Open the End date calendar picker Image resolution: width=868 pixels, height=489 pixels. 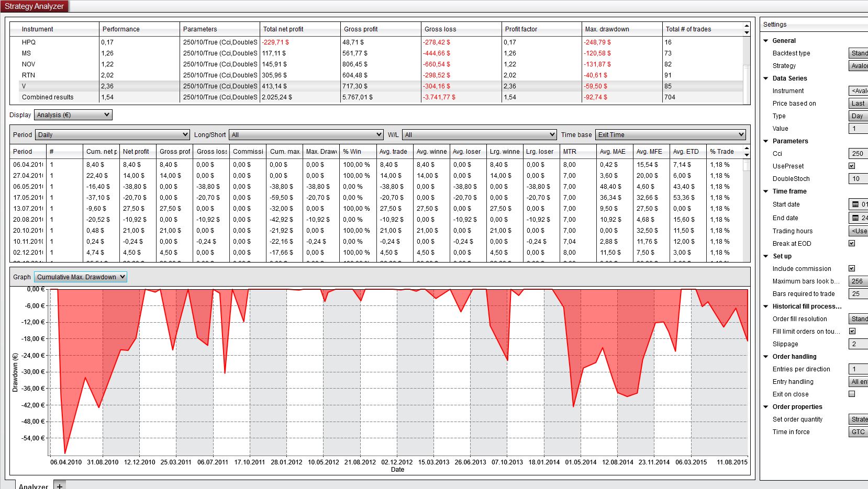point(855,218)
